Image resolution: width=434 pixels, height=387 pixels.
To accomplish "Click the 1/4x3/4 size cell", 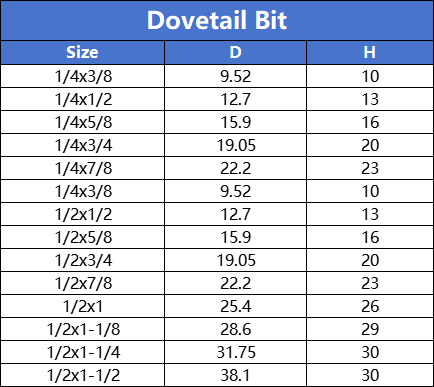I will [x=82, y=145].
